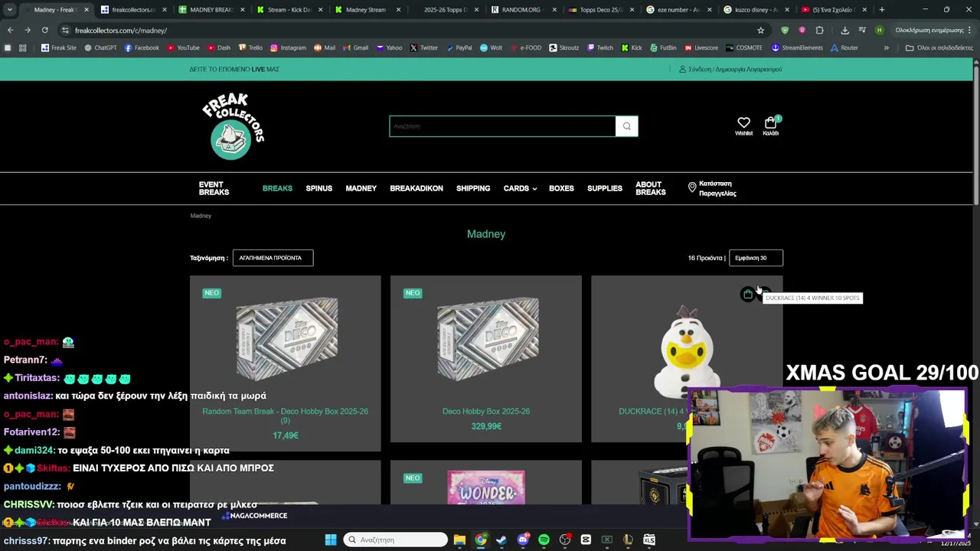The height and width of the screenshot is (551, 980).
Task: Open the BREAKS menu item
Action: [277, 188]
